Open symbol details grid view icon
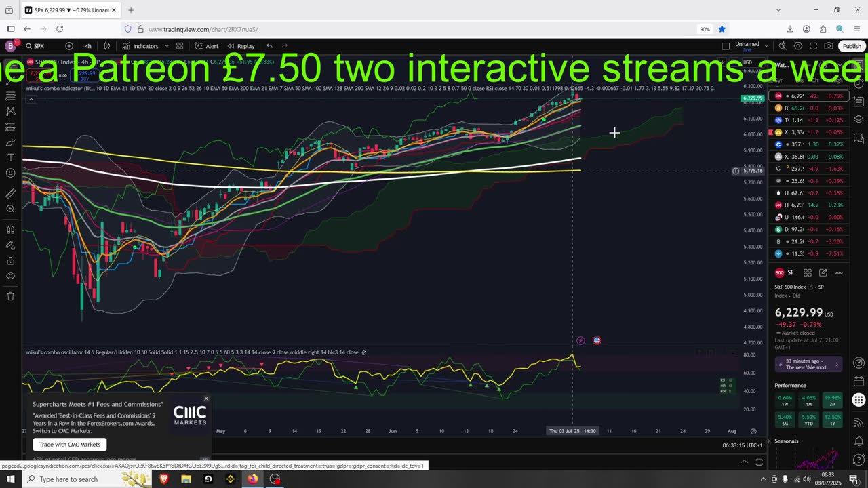868x488 pixels. 808,272
